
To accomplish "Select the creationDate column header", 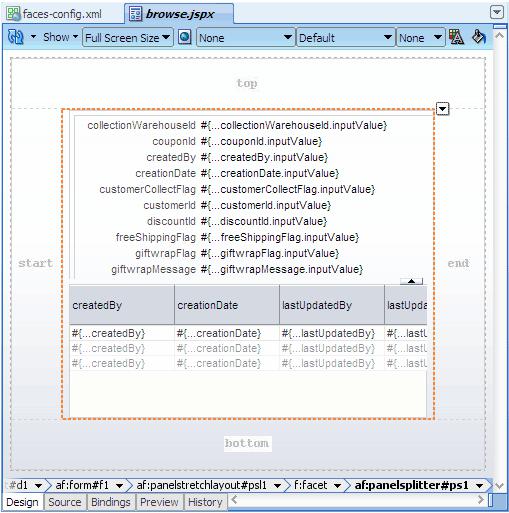I will (227, 305).
